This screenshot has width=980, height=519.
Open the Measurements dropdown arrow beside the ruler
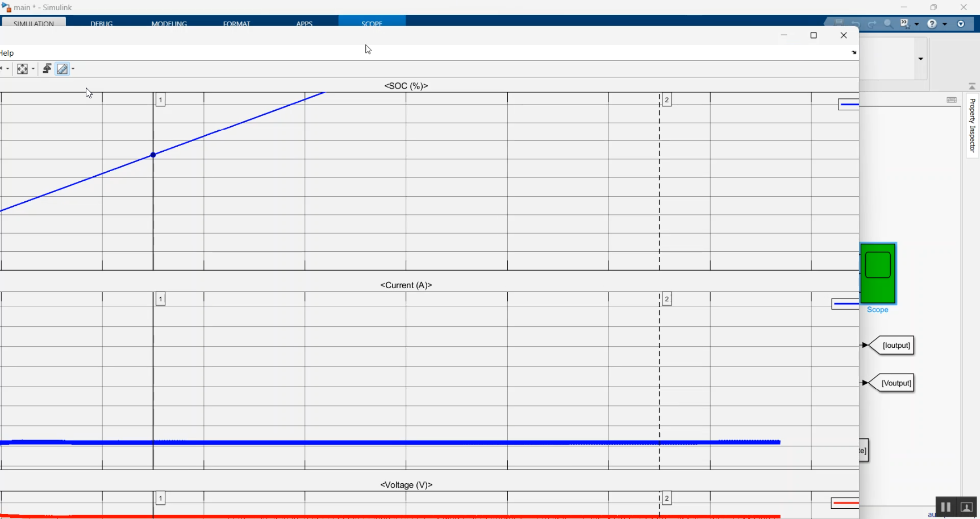click(x=73, y=69)
